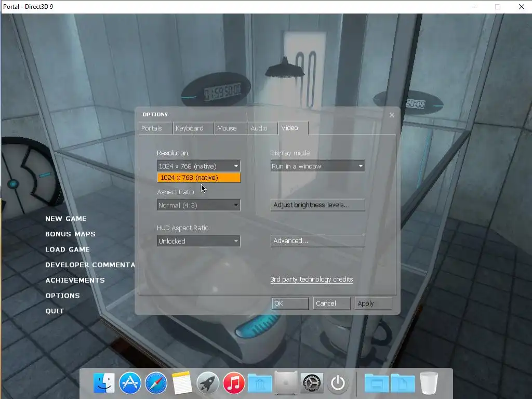Launch iTunes music icon in dock
The height and width of the screenshot is (399, 532).
pyautogui.click(x=234, y=383)
